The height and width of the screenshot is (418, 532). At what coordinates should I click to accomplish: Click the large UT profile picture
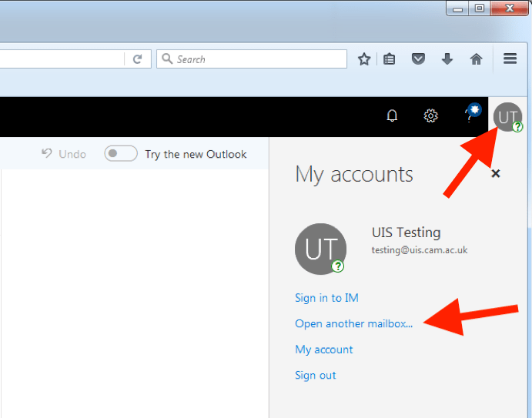click(x=320, y=249)
